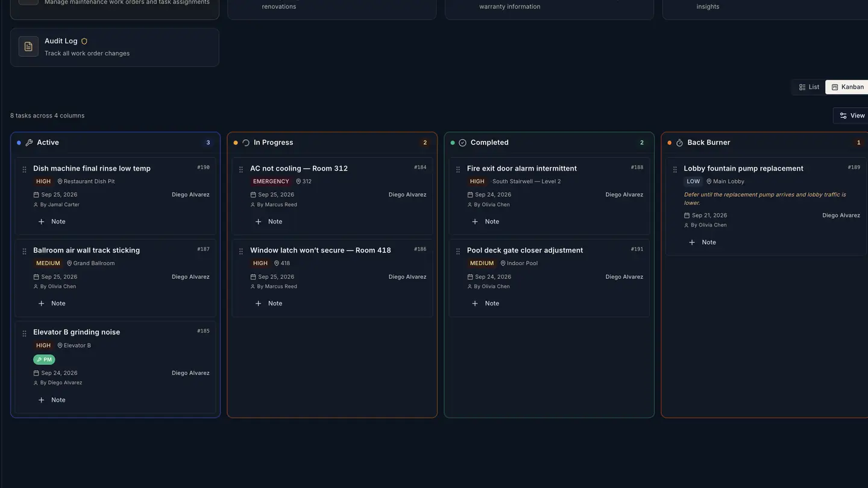
Task: Click the drag handle on Pool deck gate card
Action: (x=458, y=251)
